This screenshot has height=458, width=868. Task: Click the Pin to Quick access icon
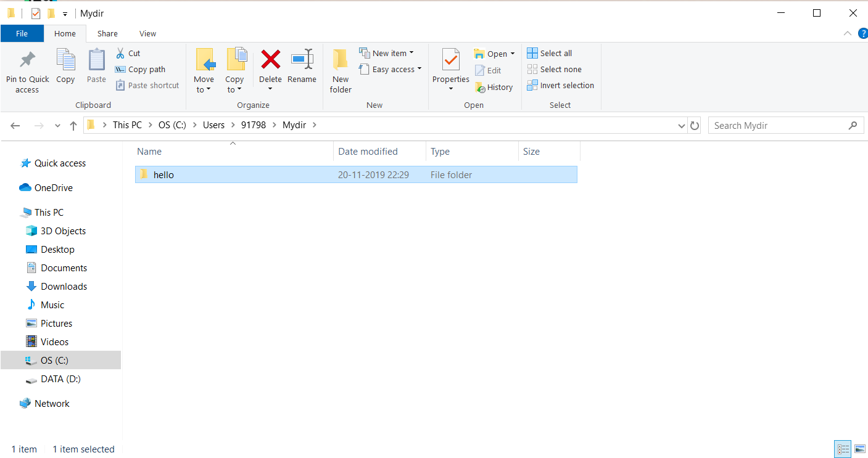coord(27,60)
